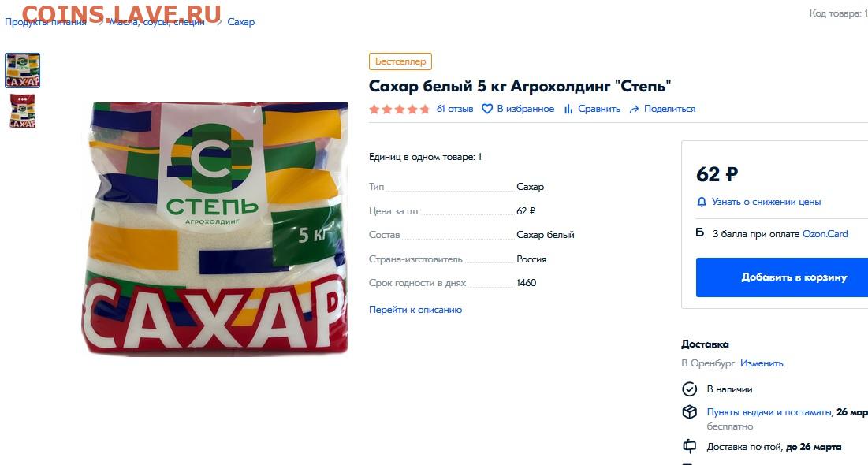Open the Сахар breadcrumb
Viewport: 868px width, 465px height.
pyautogui.click(x=240, y=22)
